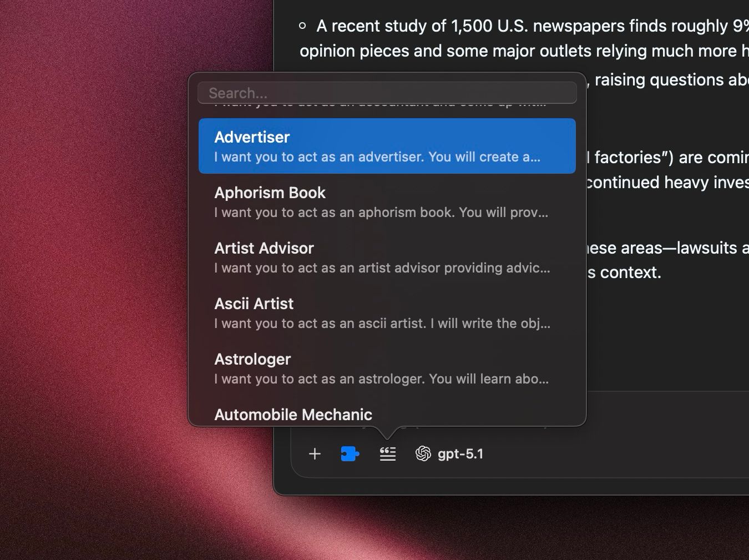The image size is (749, 560).
Task: Open the gpt-5.1 model selector
Action: point(460,454)
